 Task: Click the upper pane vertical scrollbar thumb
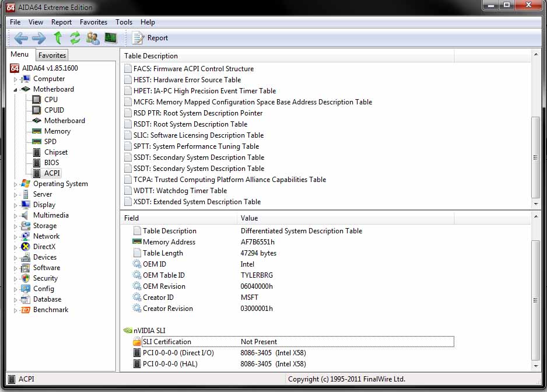(535, 157)
